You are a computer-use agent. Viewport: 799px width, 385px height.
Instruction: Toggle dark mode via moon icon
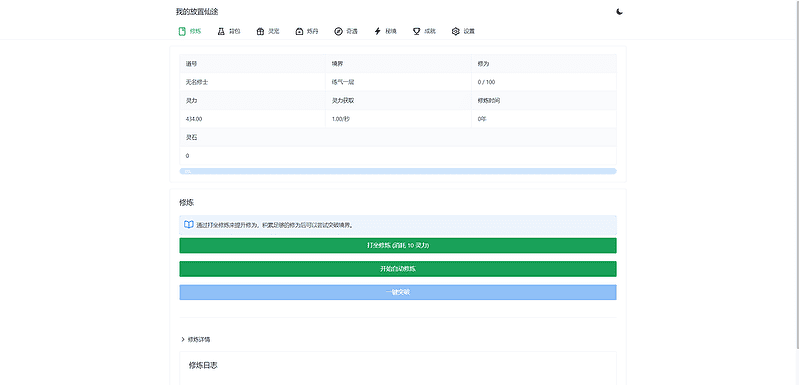coord(619,12)
